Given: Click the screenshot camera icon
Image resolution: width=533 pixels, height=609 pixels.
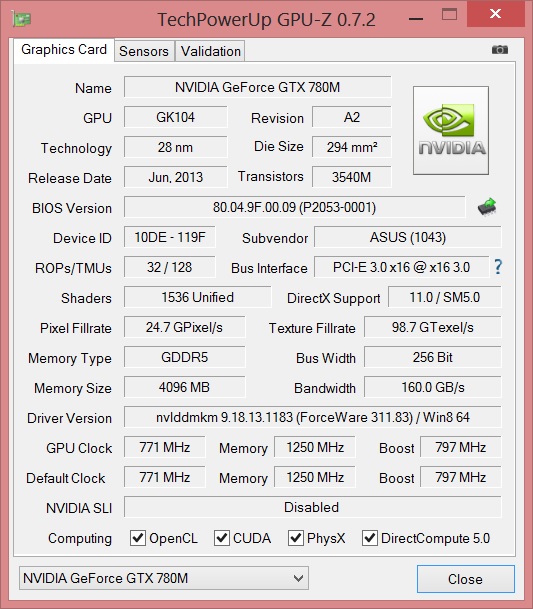Looking at the screenshot, I should point(500,50).
